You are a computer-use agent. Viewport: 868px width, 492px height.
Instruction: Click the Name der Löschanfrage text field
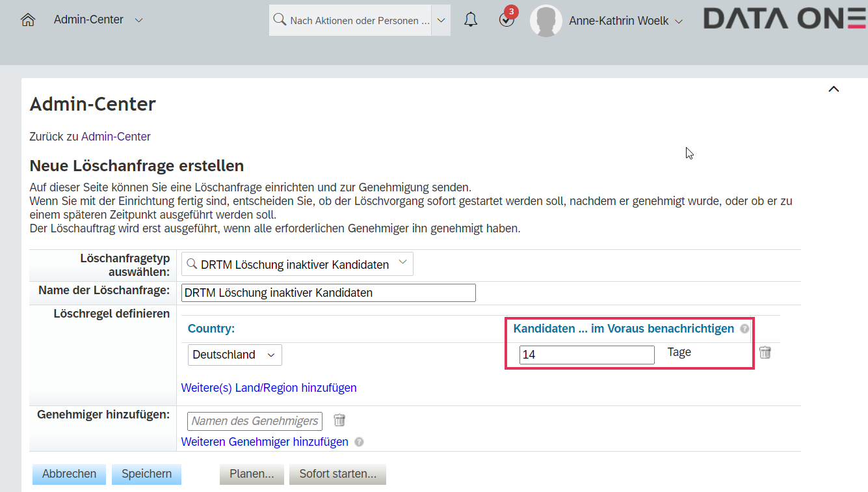pyautogui.click(x=328, y=293)
